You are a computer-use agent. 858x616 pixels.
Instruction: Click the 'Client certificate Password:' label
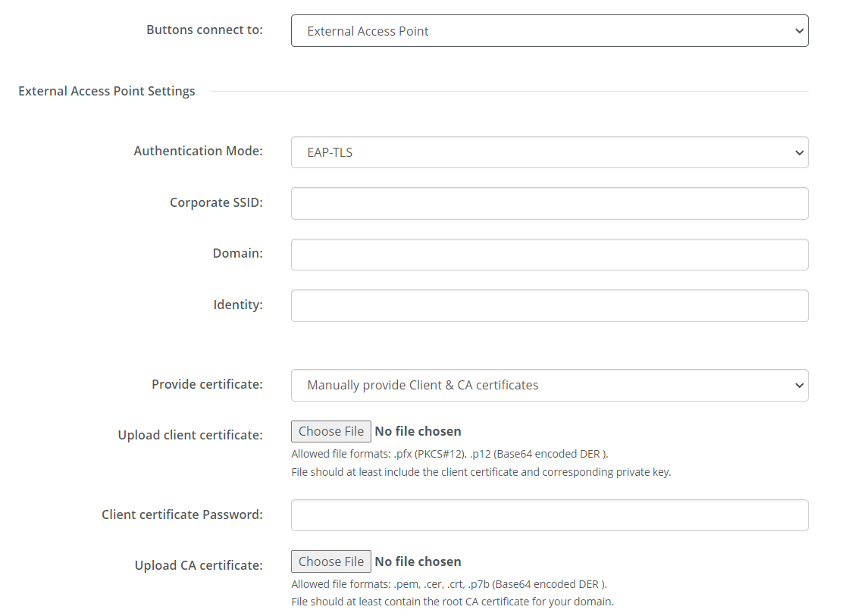[x=182, y=514]
